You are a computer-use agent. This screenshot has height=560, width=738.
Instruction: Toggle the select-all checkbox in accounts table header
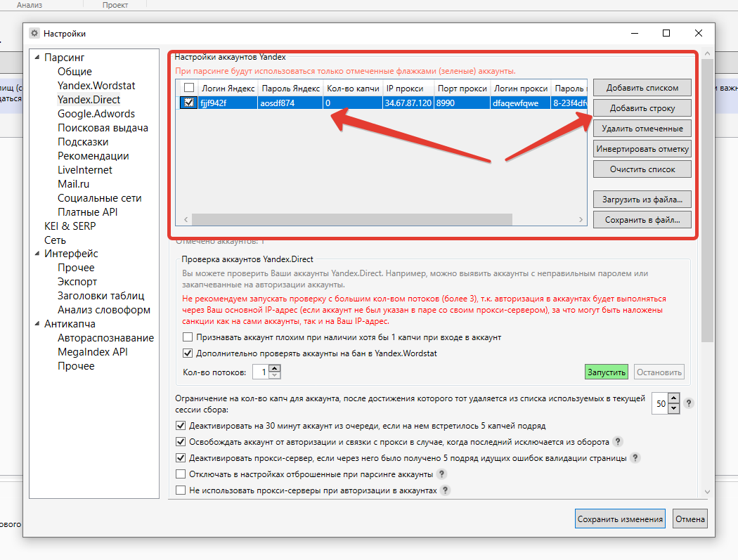point(189,88)
